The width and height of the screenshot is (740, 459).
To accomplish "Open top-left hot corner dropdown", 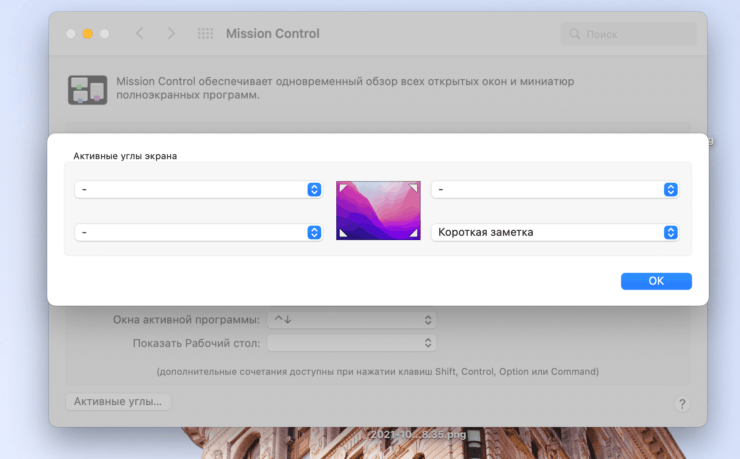I will [198, 190].
